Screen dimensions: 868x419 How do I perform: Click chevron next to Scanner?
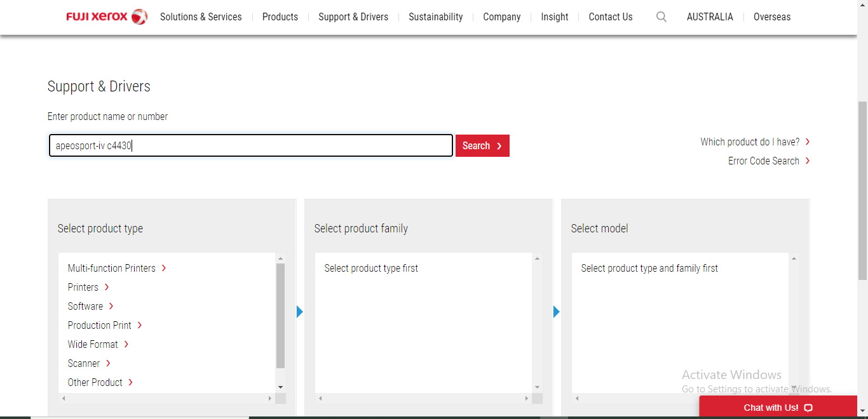108,364
